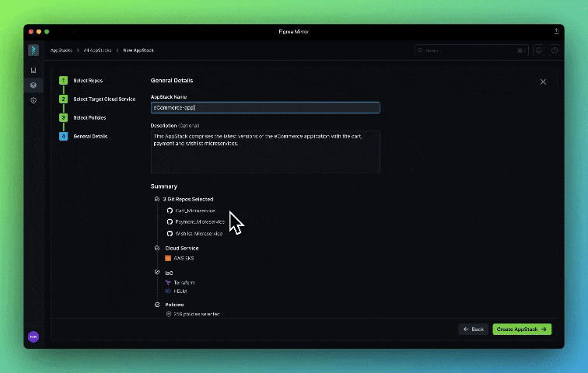Click the Create AppStack button
Image resolution: width=588 pixels, height=373 pixels.
[522, 329]
